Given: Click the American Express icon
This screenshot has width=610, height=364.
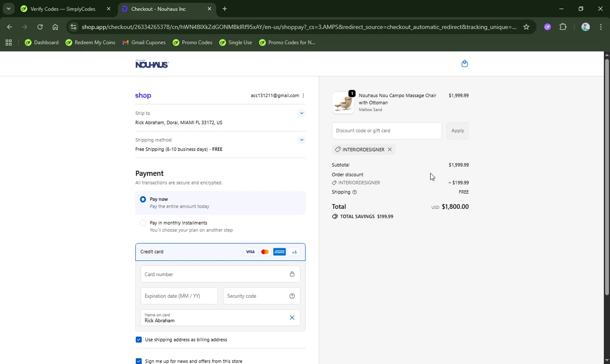Looking at the screenshot, I should coord(279,252).
